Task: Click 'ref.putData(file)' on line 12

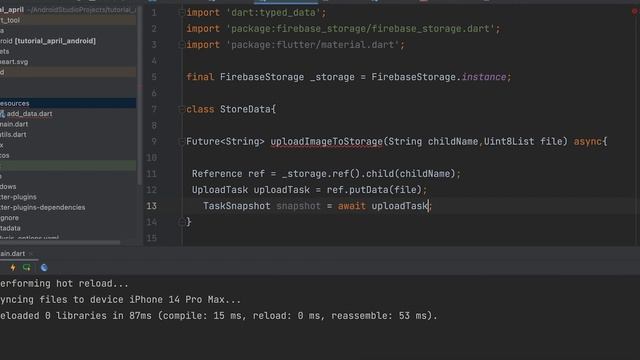Action: click(374, 190)
